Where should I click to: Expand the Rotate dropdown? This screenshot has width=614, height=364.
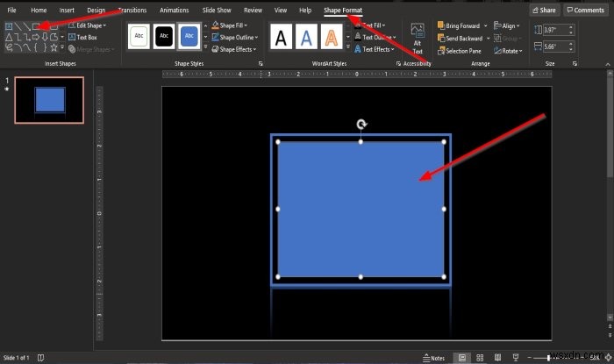tap(508, 51)
